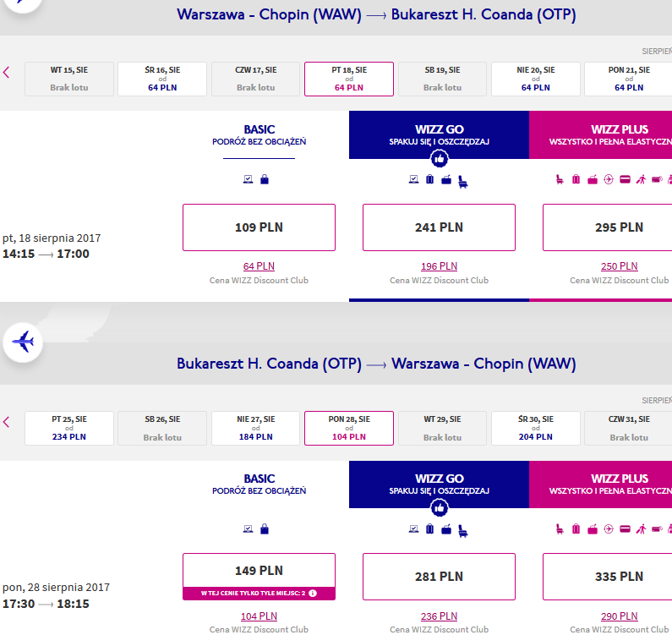Viewport: 672px width, 635px height.
Task: Select SB 19, SIE date tab
Action: [442, 79]
